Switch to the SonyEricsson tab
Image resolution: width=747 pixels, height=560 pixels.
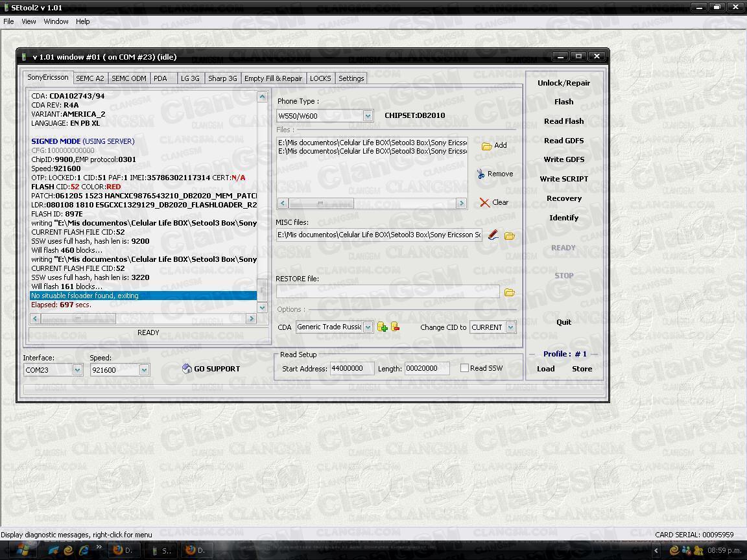pos(47,77)
